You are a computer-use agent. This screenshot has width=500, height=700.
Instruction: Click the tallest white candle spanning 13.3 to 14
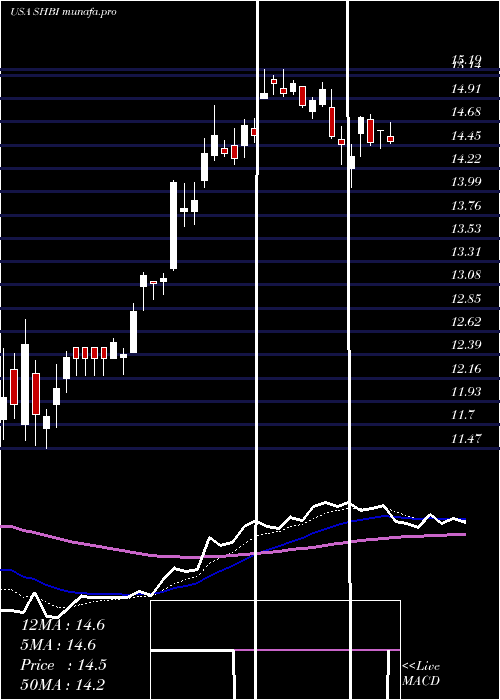coord(173,225)
